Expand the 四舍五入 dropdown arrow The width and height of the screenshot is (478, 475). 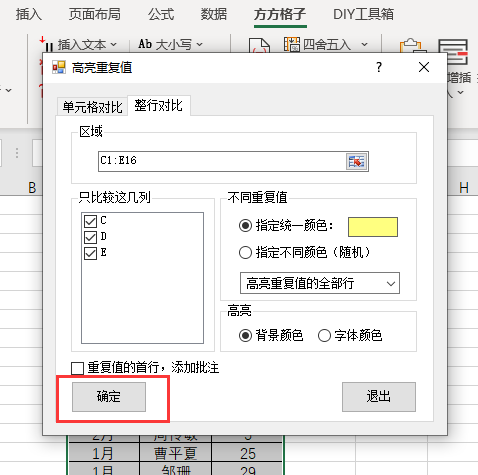[x=364, y=44]
